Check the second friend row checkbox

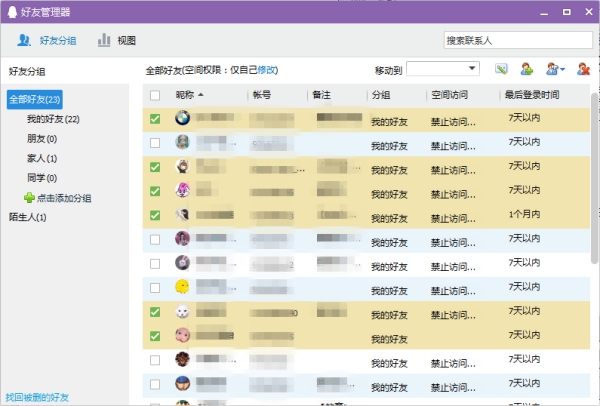155,143
